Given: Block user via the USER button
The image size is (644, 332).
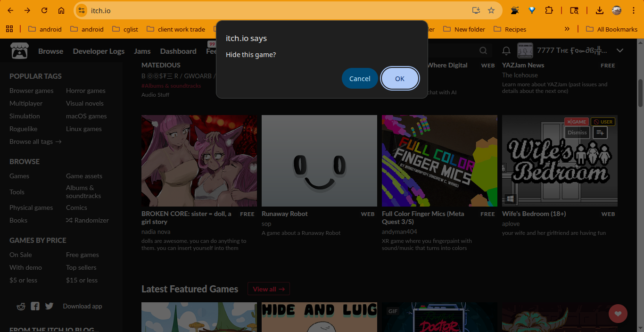Looking at the screenshot, I should click(603, 122).
